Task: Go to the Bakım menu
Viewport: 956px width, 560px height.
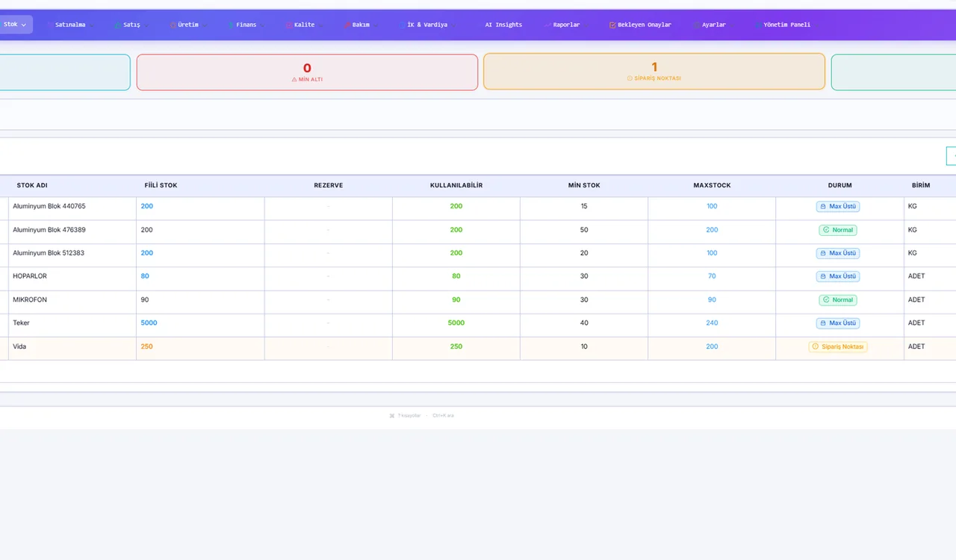Action: [x=361, y=25]
